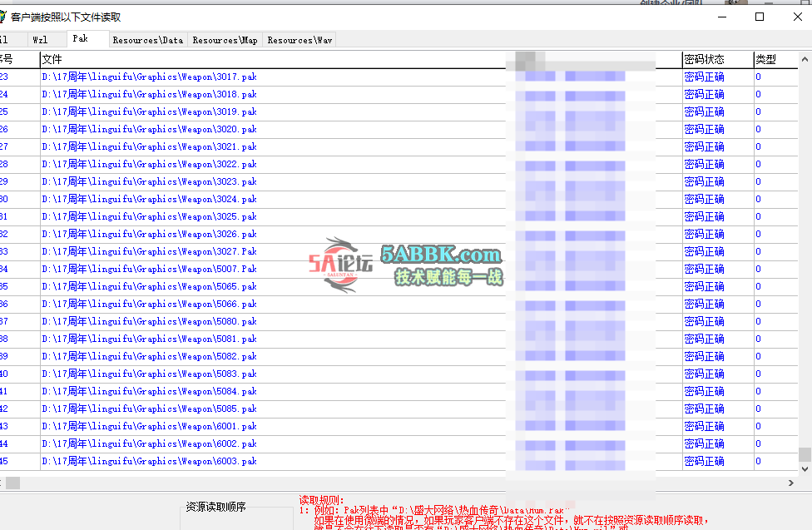
Task: Open the Resources\Wav tab
Action: tap(300, 40)
